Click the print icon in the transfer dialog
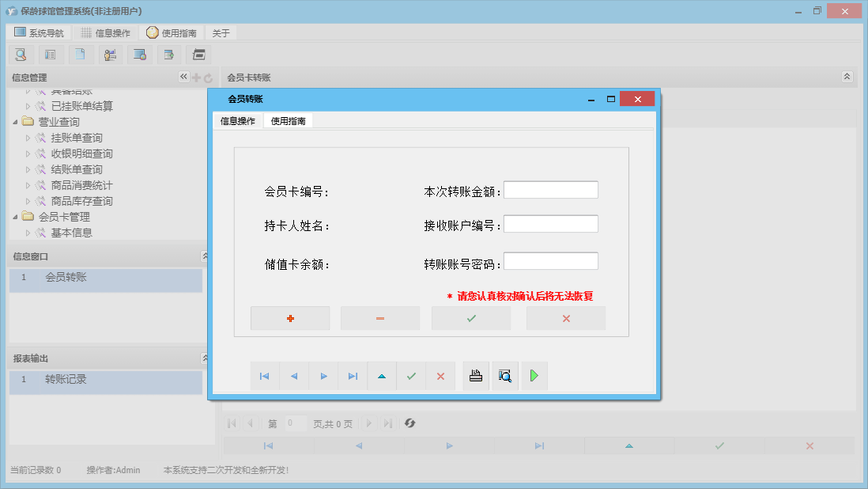 [x=475, y=376]
